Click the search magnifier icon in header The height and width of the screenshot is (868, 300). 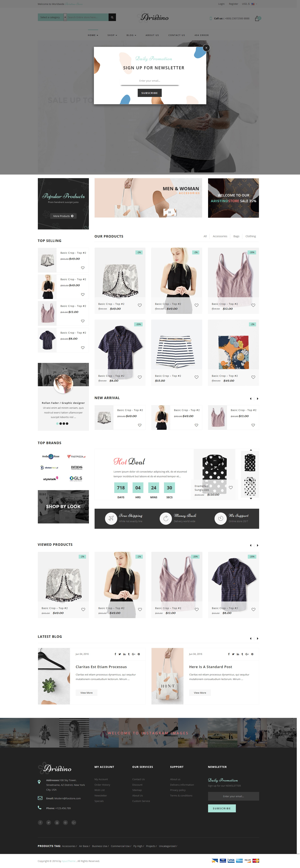click(112, 17)
